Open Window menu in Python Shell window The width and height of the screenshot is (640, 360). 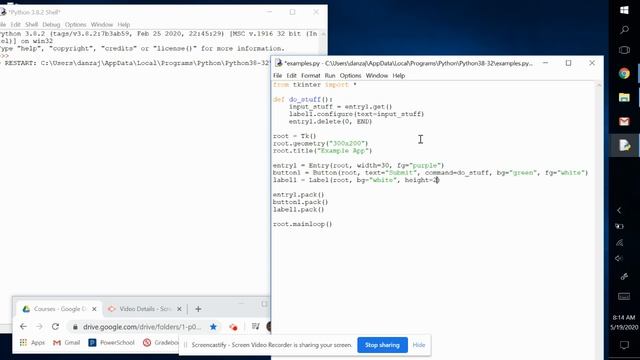[x=102, y=24]
